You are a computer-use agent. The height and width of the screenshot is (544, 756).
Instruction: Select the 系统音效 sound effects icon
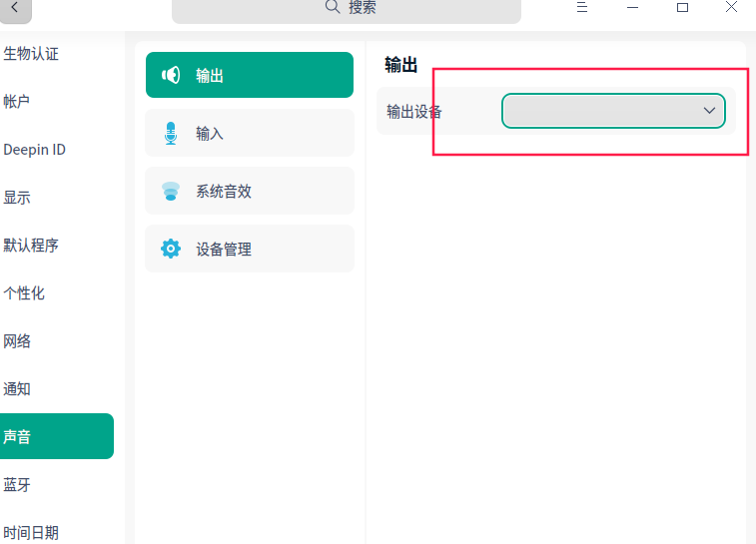click(x=171, y=192)
